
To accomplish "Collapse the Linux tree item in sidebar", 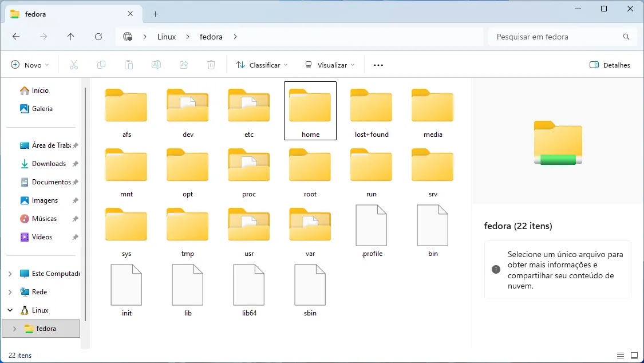I will click(10, 310).
